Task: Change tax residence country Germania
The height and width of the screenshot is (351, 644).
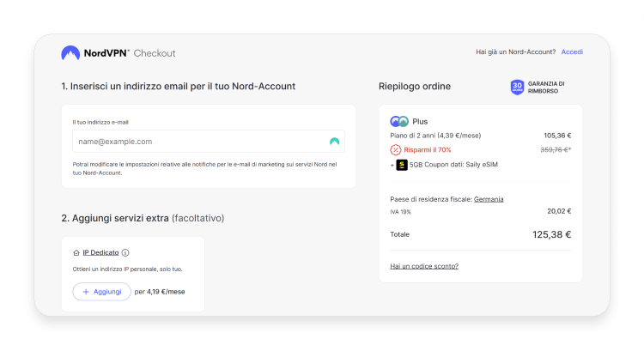Action: 489,199
